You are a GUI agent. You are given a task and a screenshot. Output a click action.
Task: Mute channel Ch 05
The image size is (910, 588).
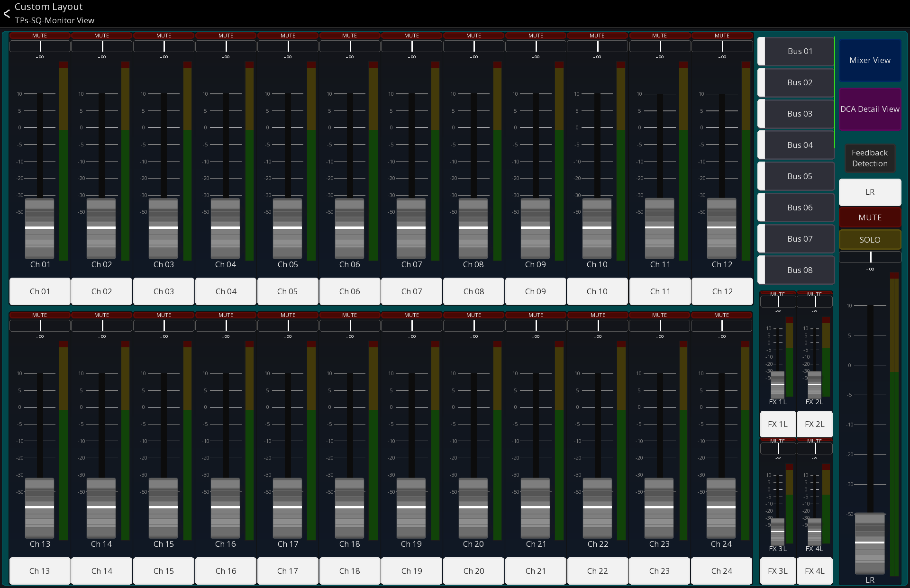[288, 36]
